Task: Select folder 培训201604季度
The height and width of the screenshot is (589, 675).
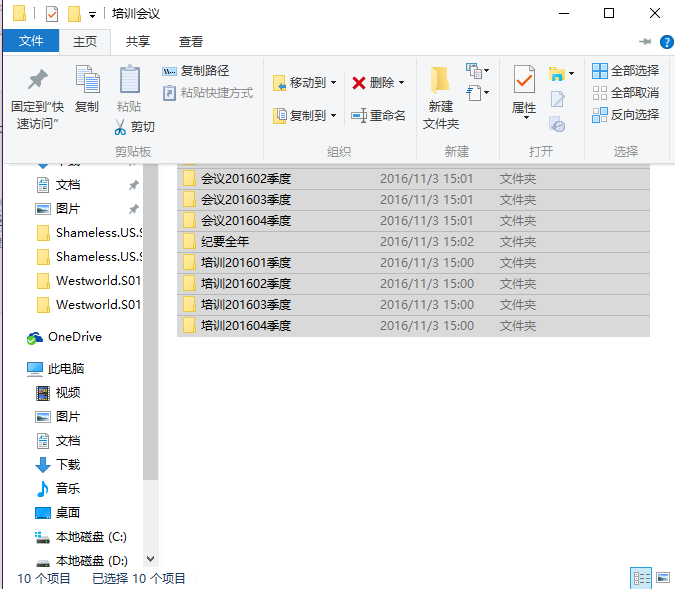Action: point(413,326)
